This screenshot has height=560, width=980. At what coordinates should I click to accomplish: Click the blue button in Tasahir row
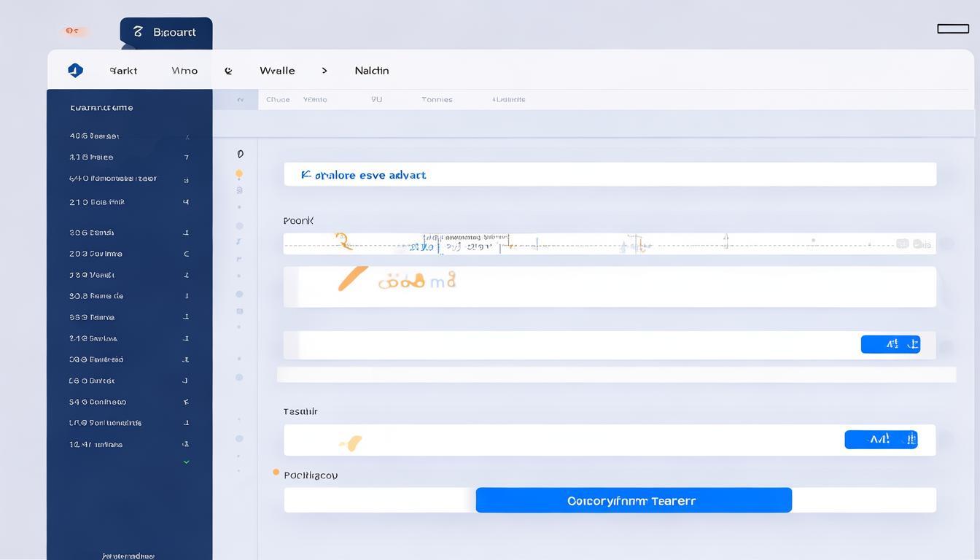point(881,439)
